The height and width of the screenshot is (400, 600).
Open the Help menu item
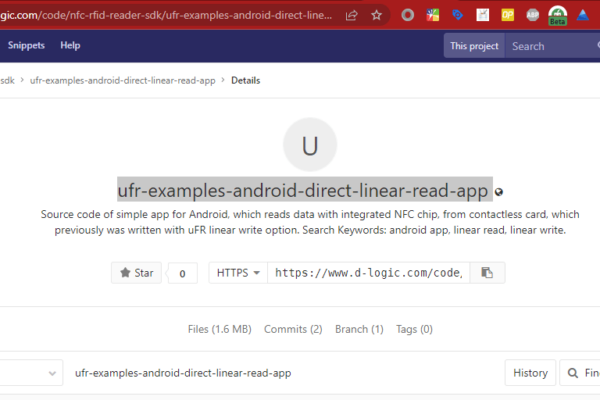(x=70, y=45)
